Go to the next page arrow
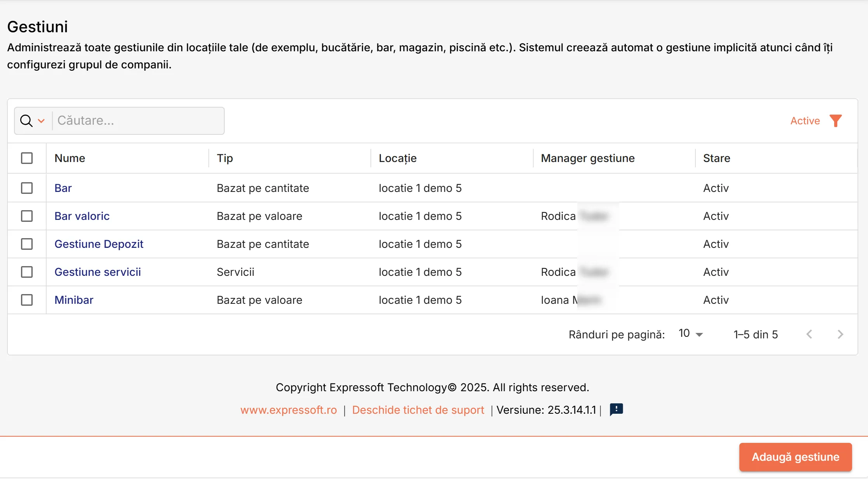Screen dimensions: 868x479 point(840,334)
